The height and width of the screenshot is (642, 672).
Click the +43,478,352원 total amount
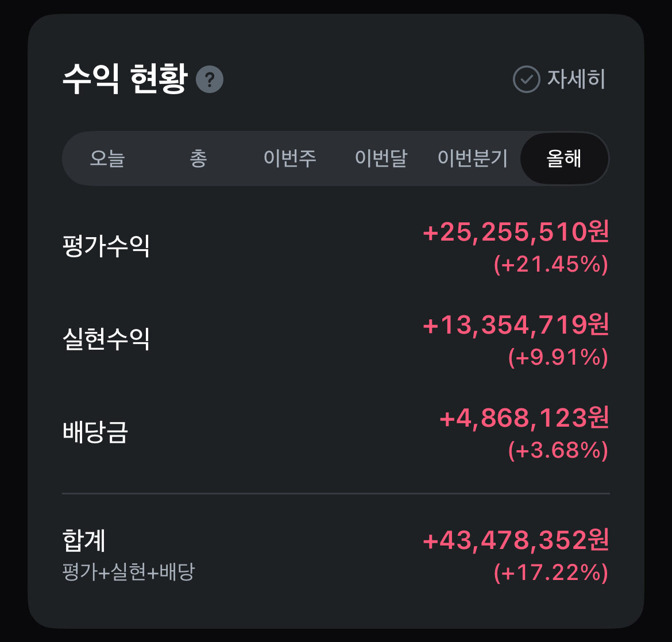tap(515, 541)
